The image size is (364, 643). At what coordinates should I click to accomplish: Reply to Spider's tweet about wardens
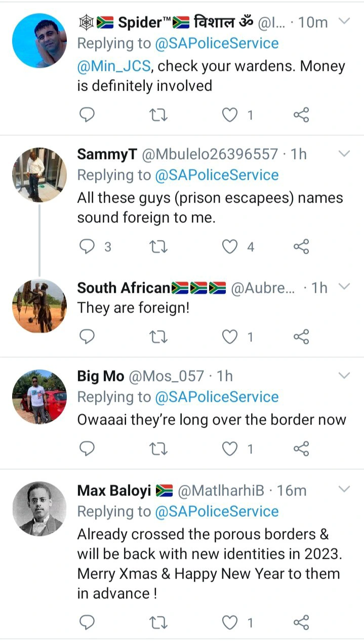pos(87,115)
